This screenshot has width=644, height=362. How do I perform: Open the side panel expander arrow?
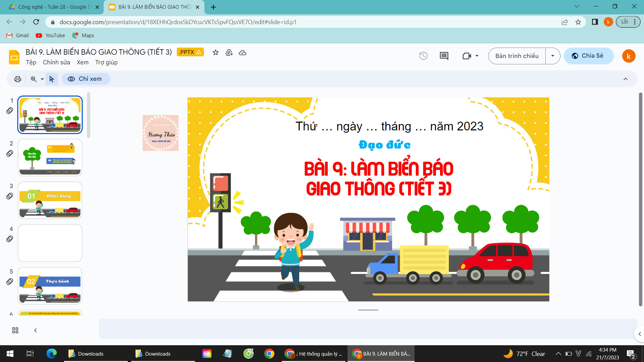pos(640,334)
